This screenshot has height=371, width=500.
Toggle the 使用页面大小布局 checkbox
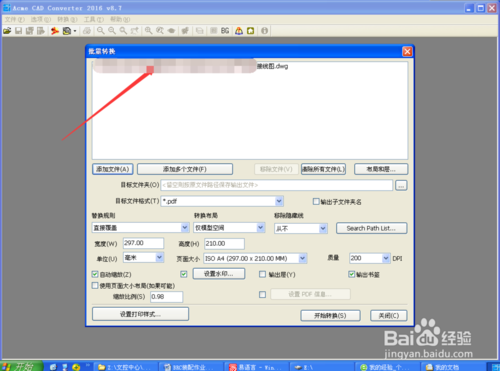(95, 286)
